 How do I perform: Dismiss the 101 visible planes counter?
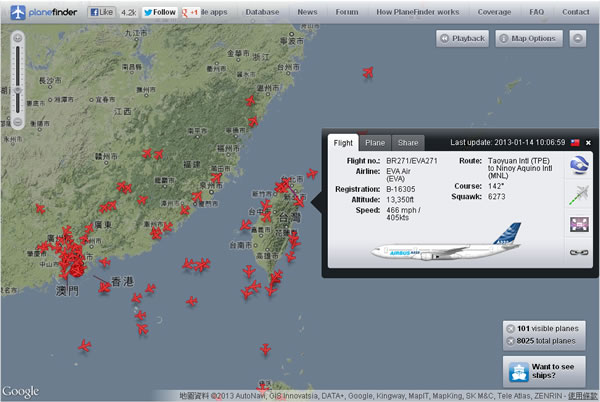point(510,329)
